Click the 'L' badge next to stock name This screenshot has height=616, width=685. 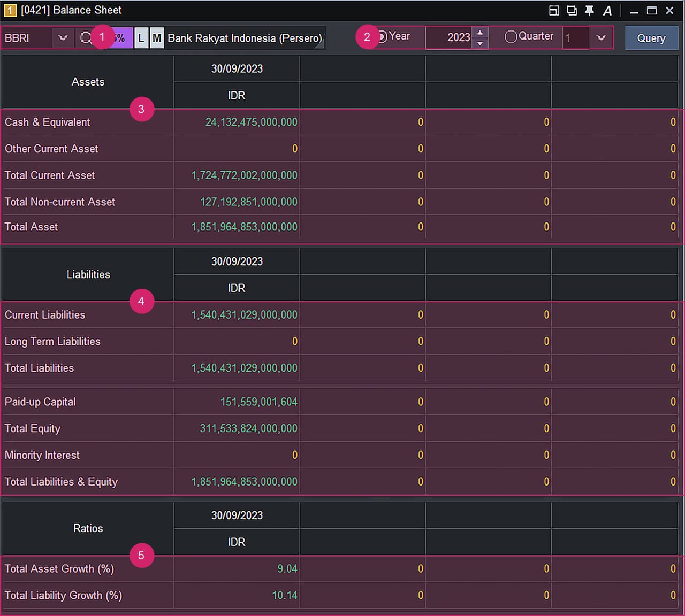141,38
